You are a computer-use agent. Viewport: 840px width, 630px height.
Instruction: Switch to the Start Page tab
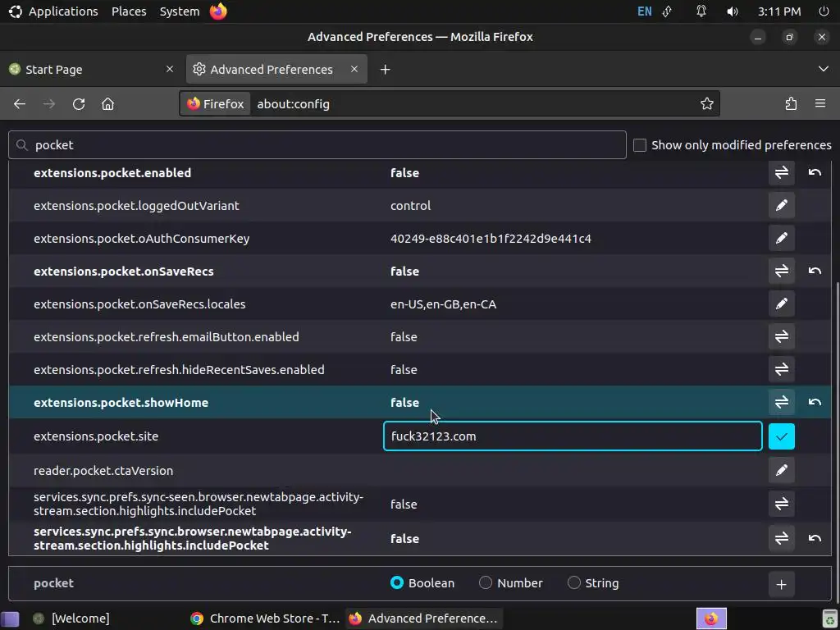(x=91, y=69)
